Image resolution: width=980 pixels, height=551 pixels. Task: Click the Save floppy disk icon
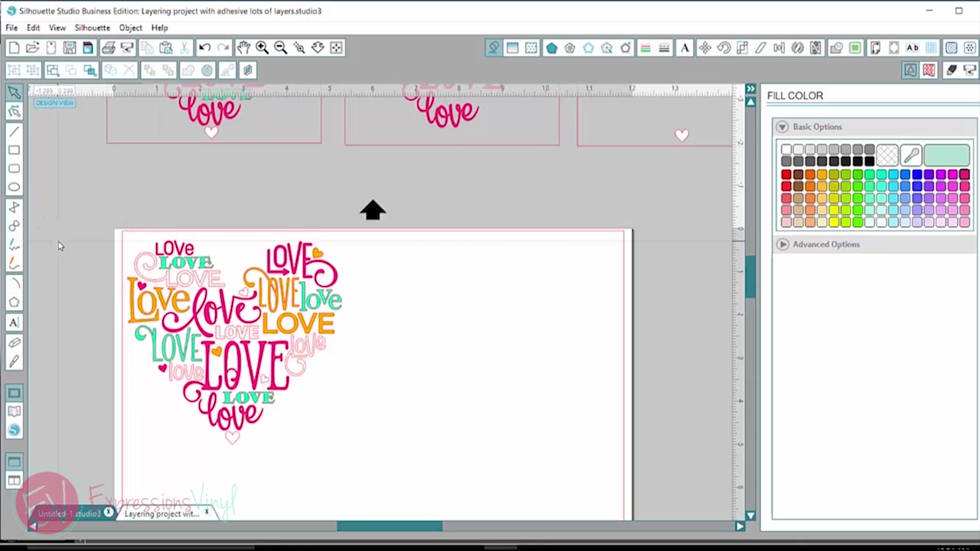pos(70,47)
